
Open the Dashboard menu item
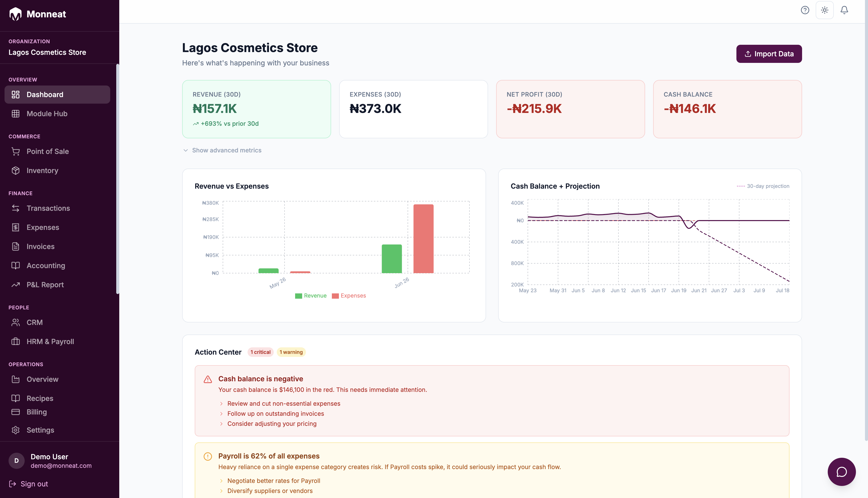point(57,94)
